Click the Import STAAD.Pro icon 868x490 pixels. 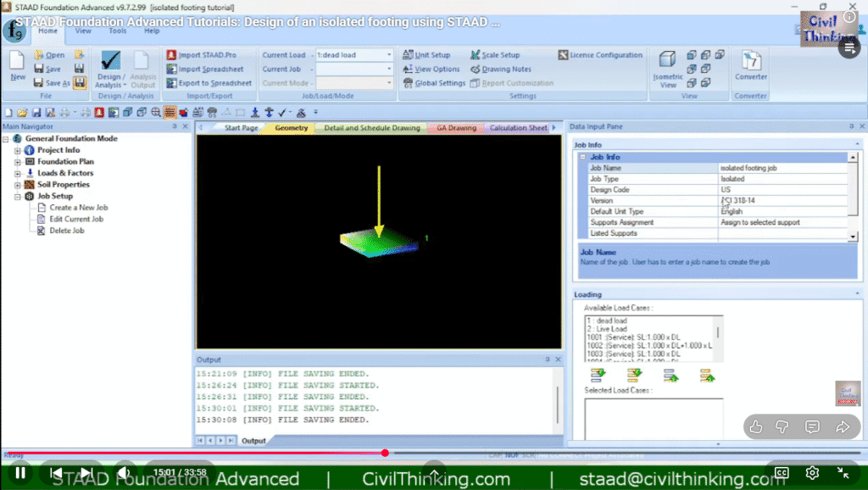[171, 55]
